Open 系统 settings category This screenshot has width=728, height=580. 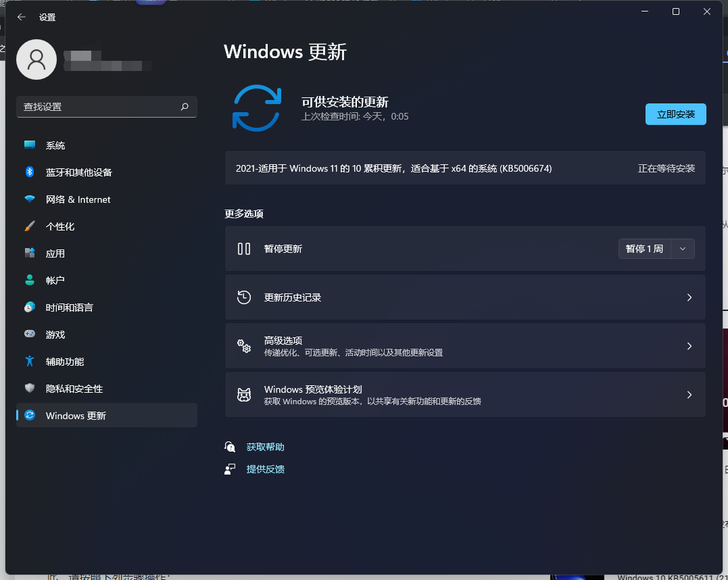click(x=107, y=145)
